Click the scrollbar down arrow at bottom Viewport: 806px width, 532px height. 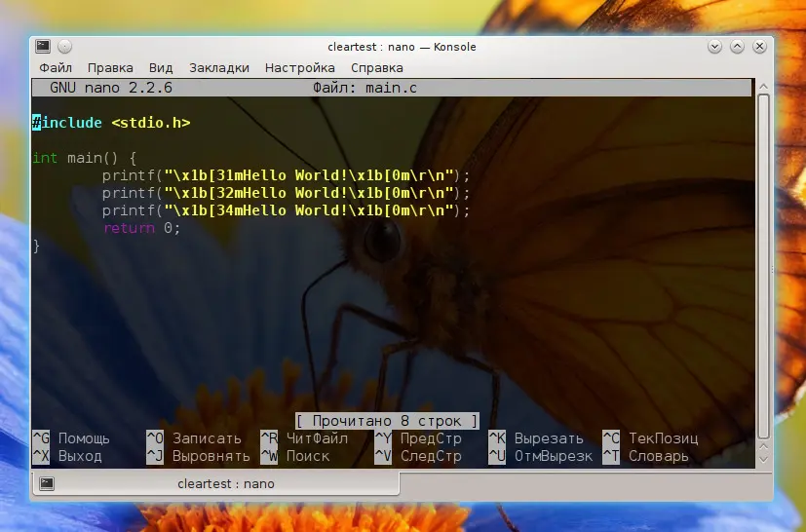tap(763, 460)
